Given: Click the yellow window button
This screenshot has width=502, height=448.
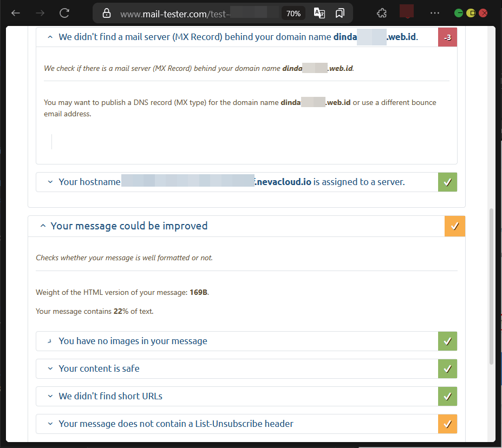Looking at the screenshot, I should (x=471, y=13).
